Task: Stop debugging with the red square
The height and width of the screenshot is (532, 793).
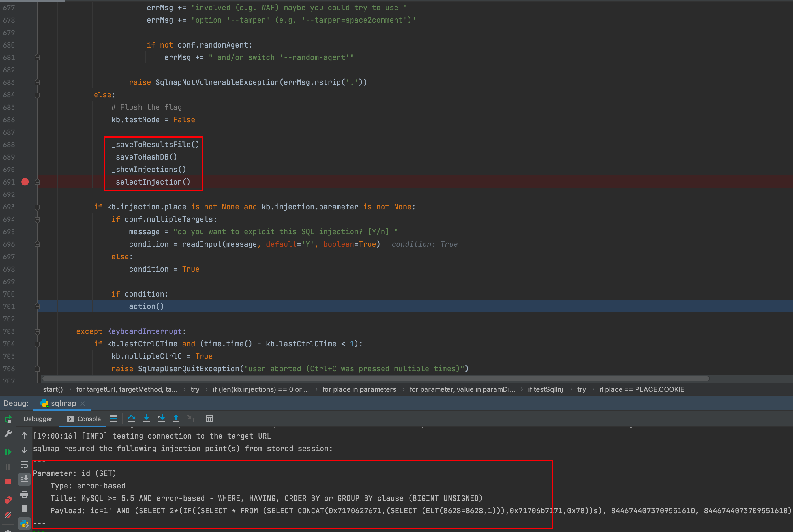Action: pyautogui.click(x=8, y=482)
